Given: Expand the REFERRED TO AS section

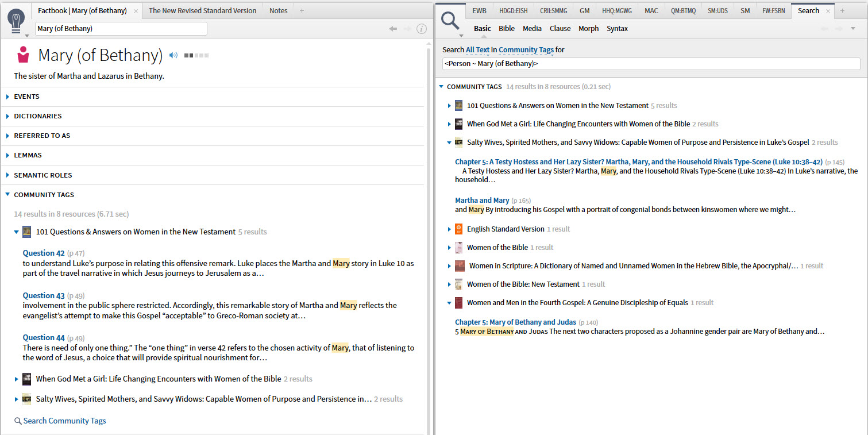Looking at the screenshot, I should (8, 136).
